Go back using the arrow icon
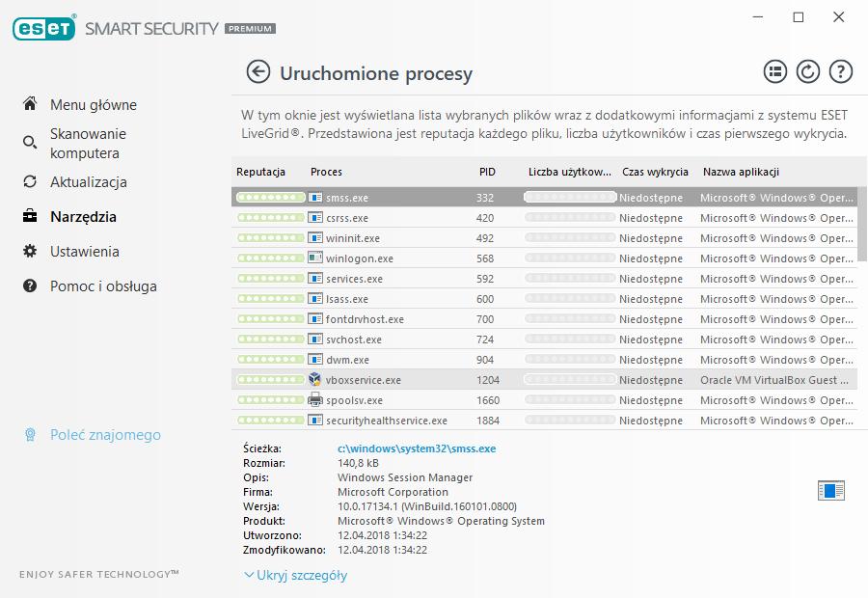The width and height of the screenshot is (868, 598). tap(258, 72)
